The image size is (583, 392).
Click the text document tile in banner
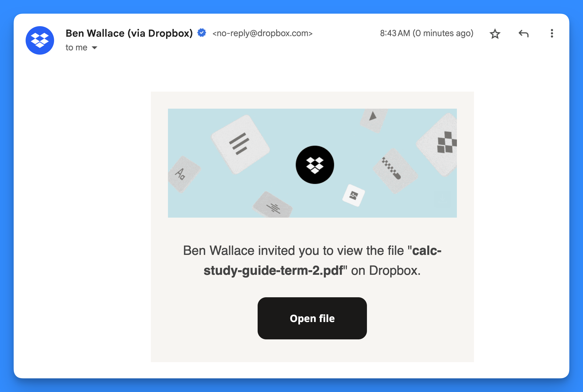point(240,144)
